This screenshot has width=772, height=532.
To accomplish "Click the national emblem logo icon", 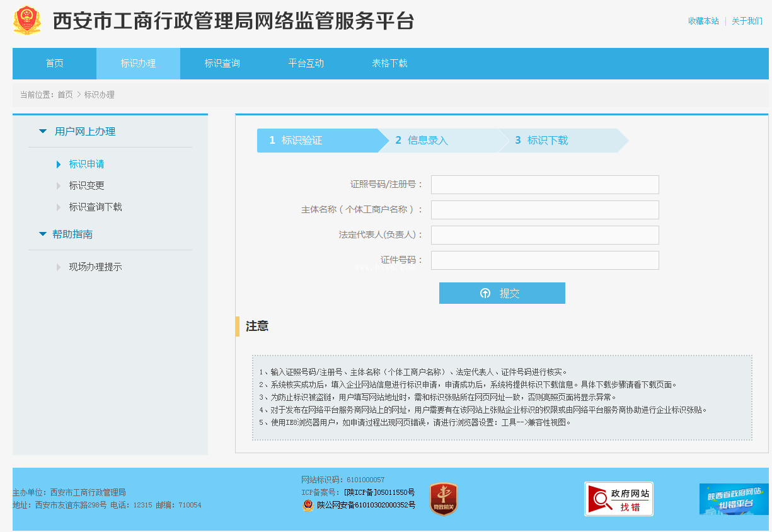I will (27, 20).
